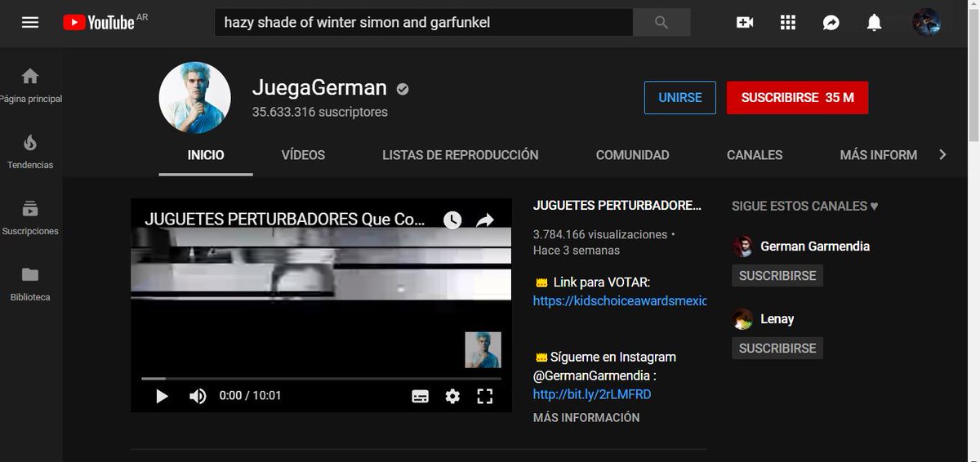Viewport: 980px width, 462px height.
Task: Click Lenay's channel avatar
Action: [742, 319]
